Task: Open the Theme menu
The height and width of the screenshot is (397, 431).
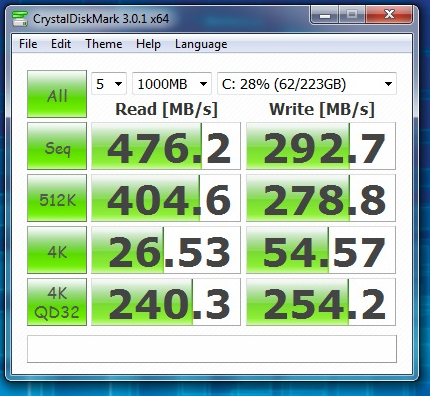Action: (104, 44)
